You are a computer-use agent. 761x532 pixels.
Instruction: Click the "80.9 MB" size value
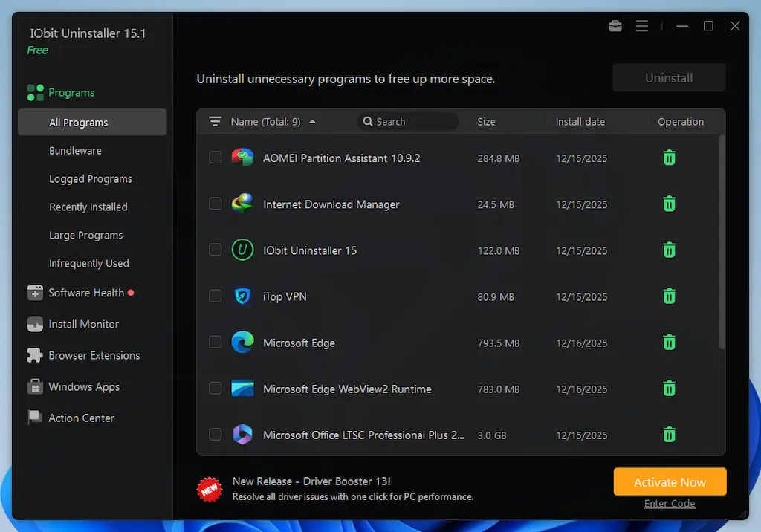point(496,296)
